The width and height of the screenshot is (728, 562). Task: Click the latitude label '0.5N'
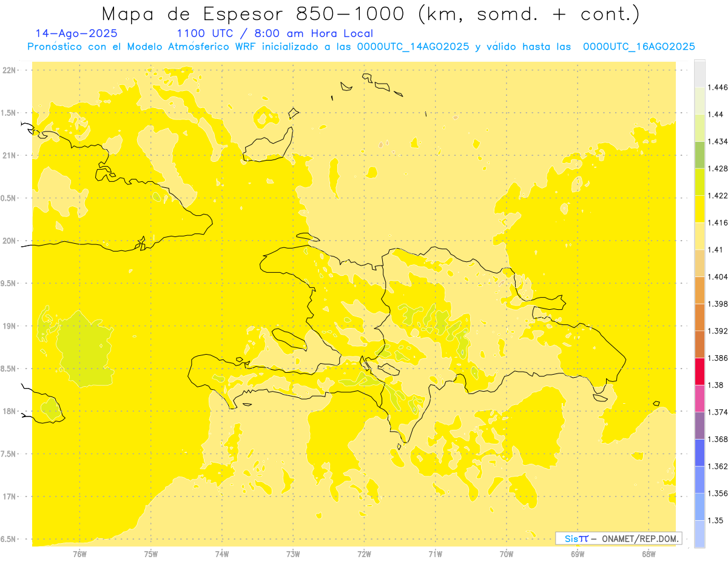tap(9, 198)
